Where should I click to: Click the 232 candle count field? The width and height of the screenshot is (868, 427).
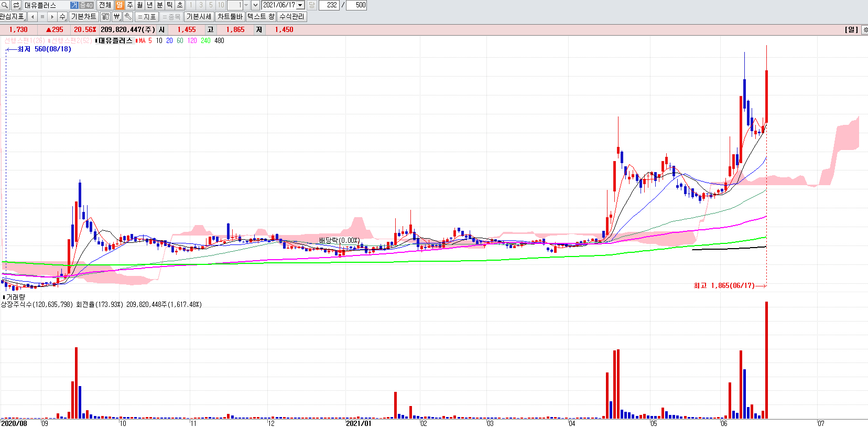pyautogui.click(x=329, y=5)
